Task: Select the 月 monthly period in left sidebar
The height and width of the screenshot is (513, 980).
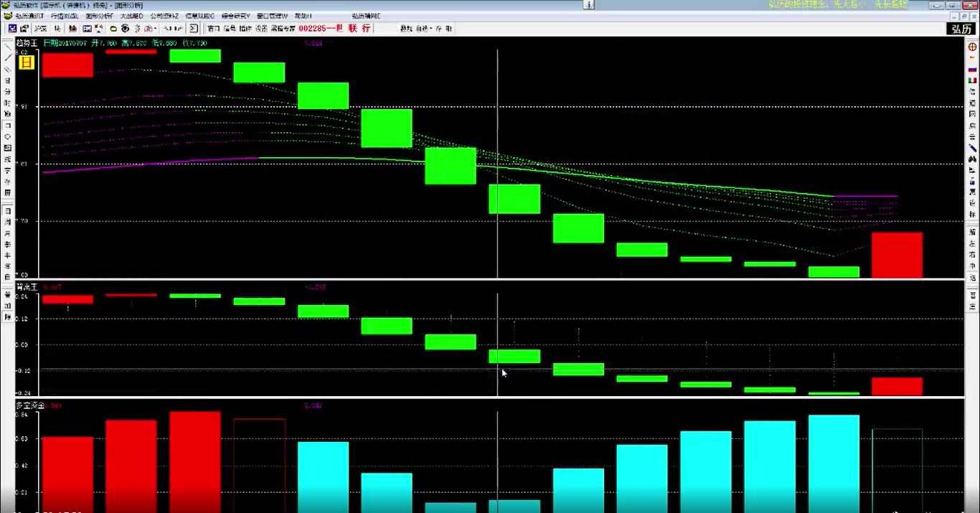Action: pyautogui.click(x=8, y=233)
